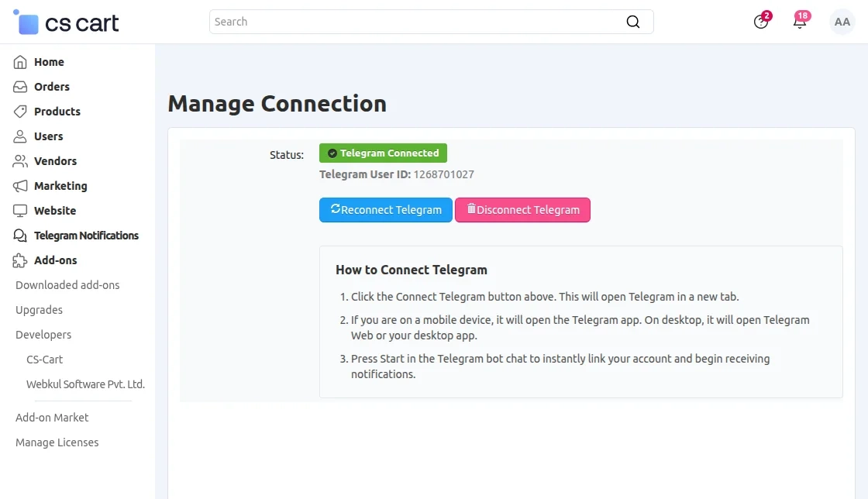Image resolution: width=868 pixels, height=499 pixels.
Task: Open the Marketing menu item
Action: point(60,186)
